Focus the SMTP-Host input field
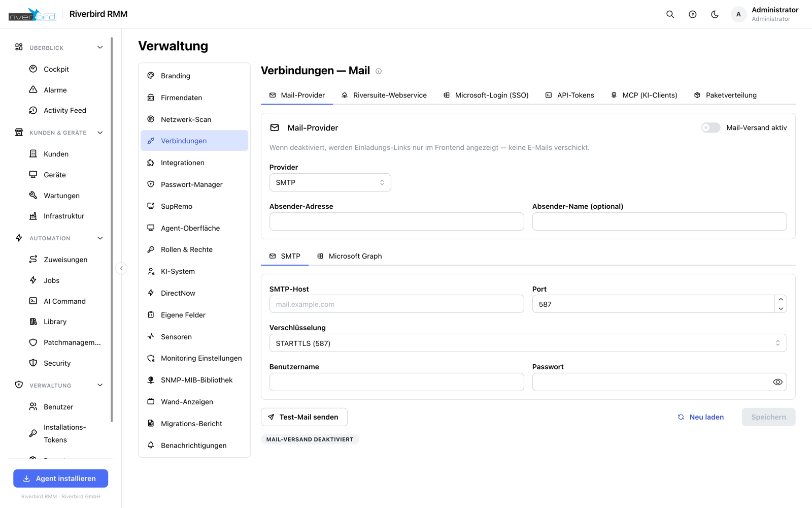The width and height of the screenshot is (812, 508). [396, 304]
